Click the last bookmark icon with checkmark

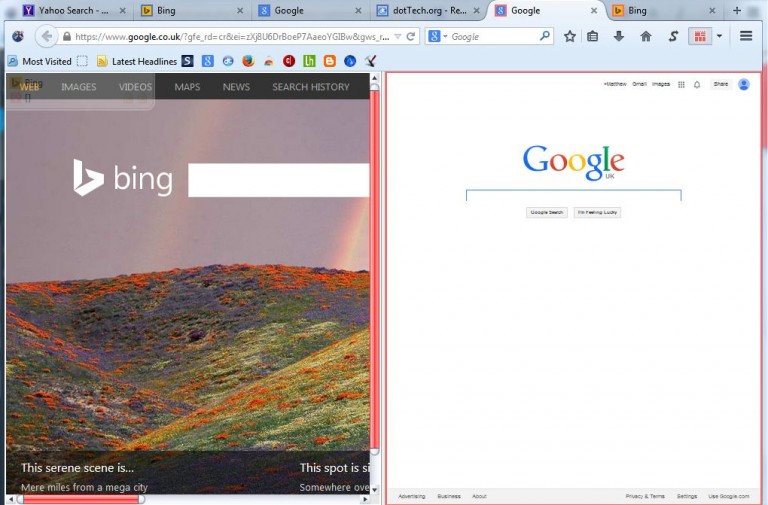pyautogui.click(x=370, y=61)
